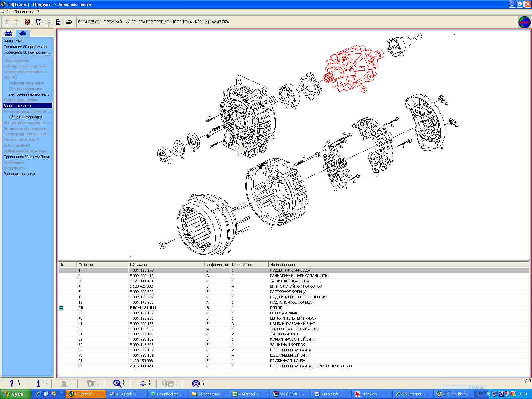
Task: Switch to the car vehicle tab
Action: 8,33
